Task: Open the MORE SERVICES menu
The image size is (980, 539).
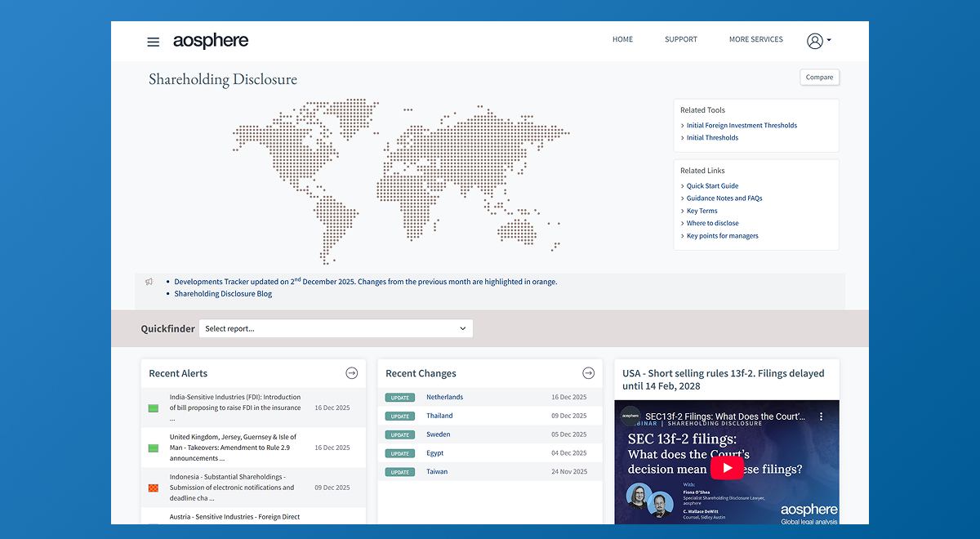Action: coord(755,39)
